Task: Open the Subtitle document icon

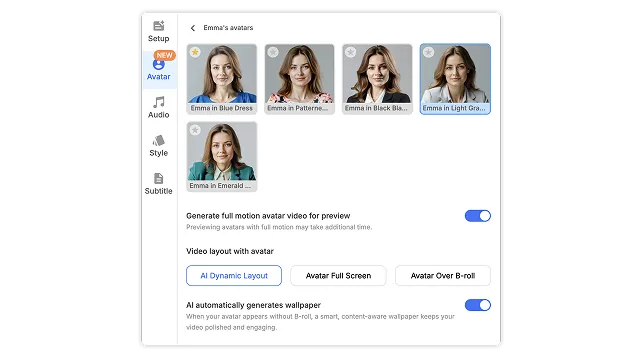Action: tap(158, 178)
